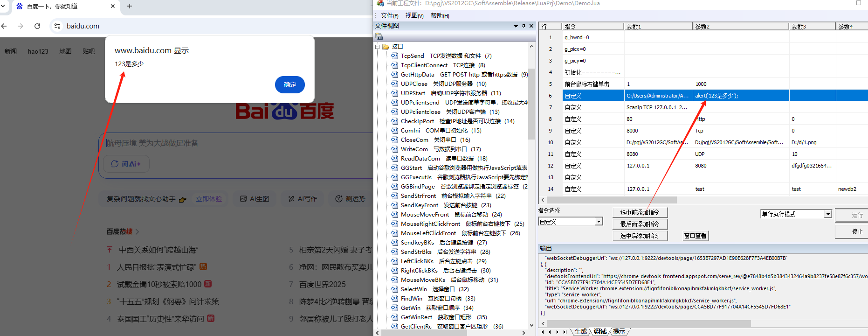This screenshot has height=336, width=868.
Task: Jump to last output tab arrow
Action: pos(565,332)
